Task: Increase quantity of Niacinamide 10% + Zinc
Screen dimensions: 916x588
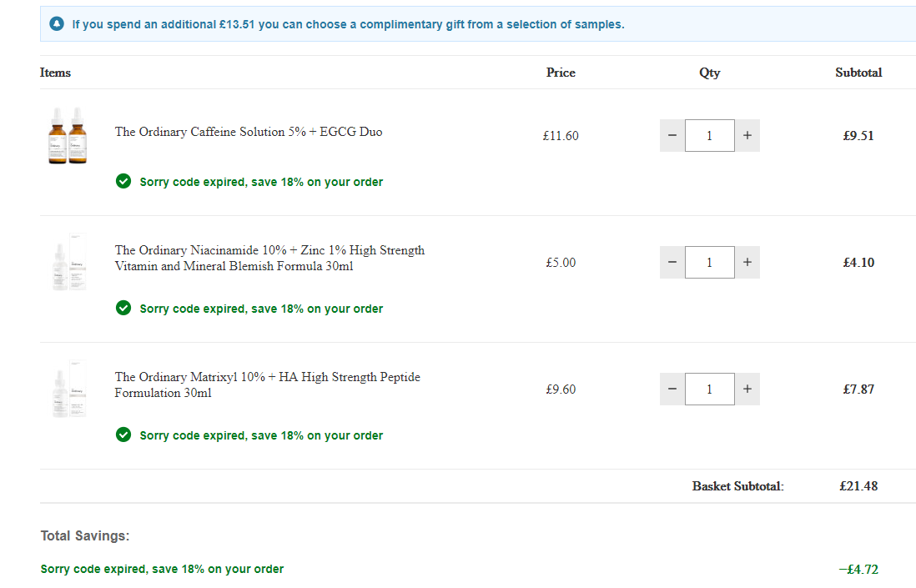Action: [747, 262]
